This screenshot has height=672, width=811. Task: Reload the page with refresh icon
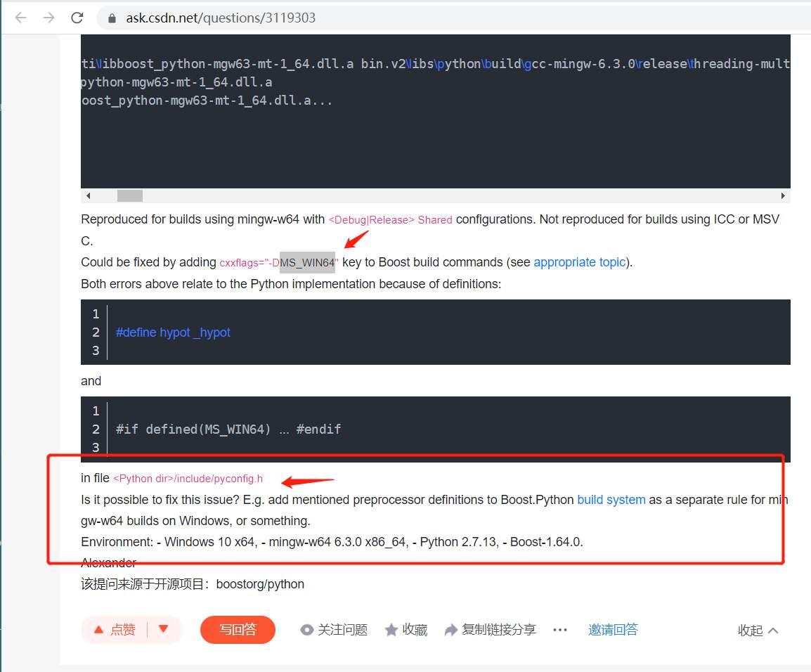pyautogui.click(x=77, y=18)
